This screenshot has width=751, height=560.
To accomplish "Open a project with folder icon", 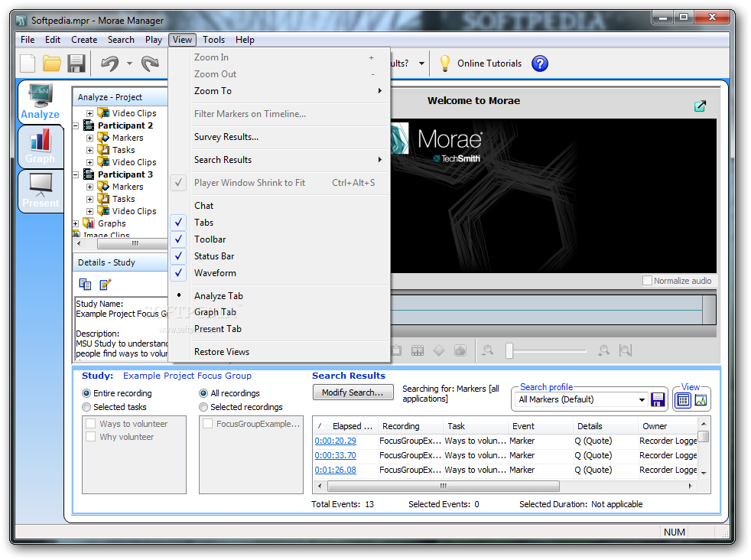I will (x=52, y=63).
